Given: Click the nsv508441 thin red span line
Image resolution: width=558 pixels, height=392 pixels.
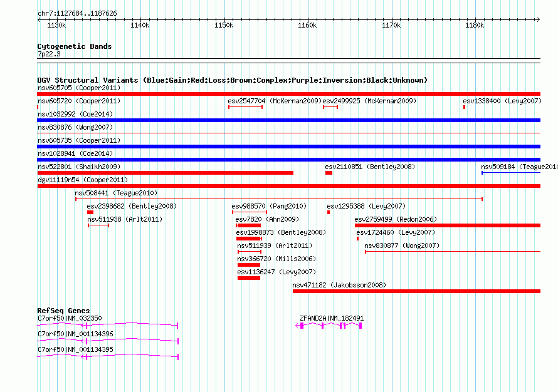Looking at the screenshot, I should click(x=279, y=199).
